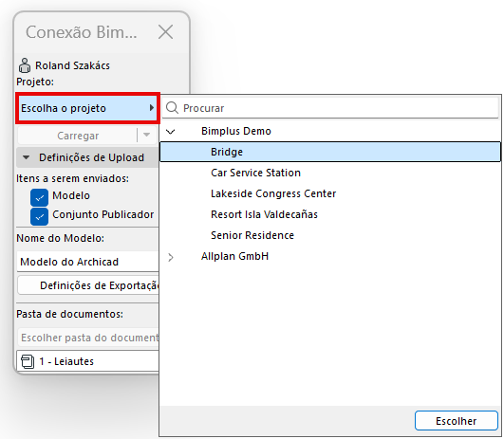The image size is (504, 439).
Task: Edit the Modelo do Archicad name field
Action: tap(87, 262)
